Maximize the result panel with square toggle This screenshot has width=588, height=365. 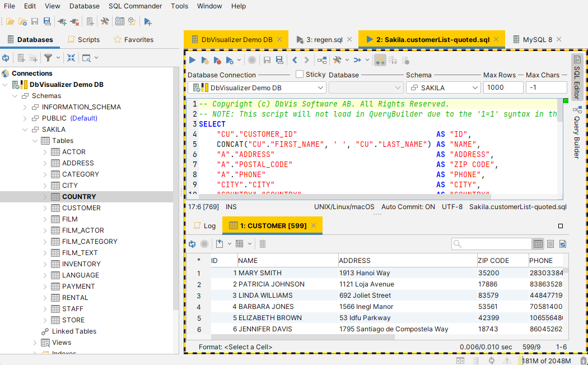[561, 226]
